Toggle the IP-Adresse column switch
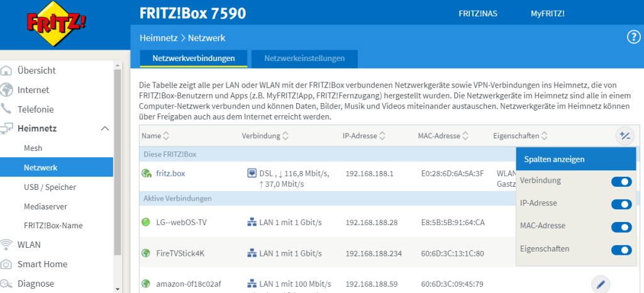This screenshot has height=293, width=644. pyautogui.click(x=621, y=204)
